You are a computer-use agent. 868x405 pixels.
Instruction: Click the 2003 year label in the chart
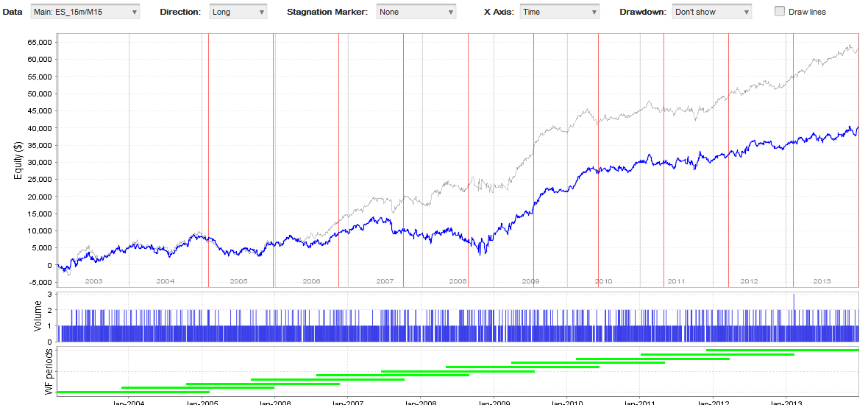pos(93,281)
